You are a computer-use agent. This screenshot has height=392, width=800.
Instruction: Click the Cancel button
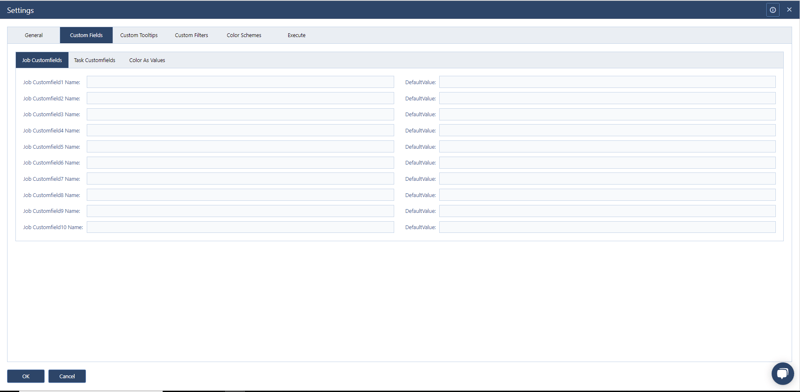67,376
